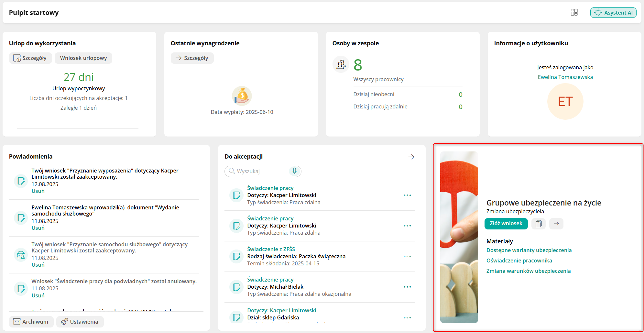The image size is (644, 333).
Task: Open Dostępne warianty ubezpieczenia link
Action: click(529, 250)
